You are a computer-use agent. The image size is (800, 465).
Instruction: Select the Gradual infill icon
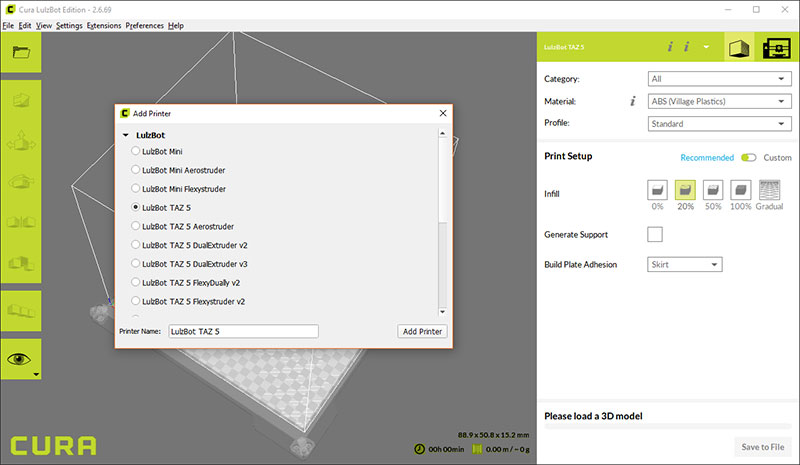click(769, 190)
